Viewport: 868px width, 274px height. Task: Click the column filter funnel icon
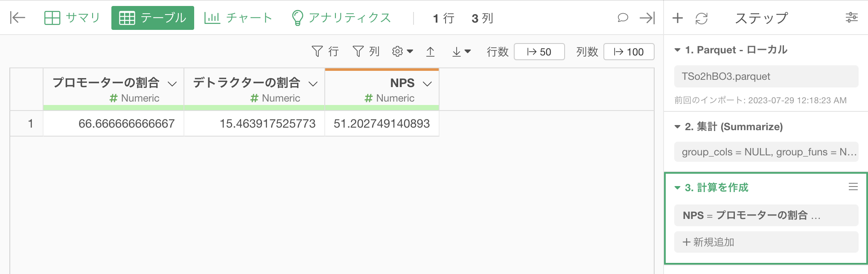[x=358, y=52]
